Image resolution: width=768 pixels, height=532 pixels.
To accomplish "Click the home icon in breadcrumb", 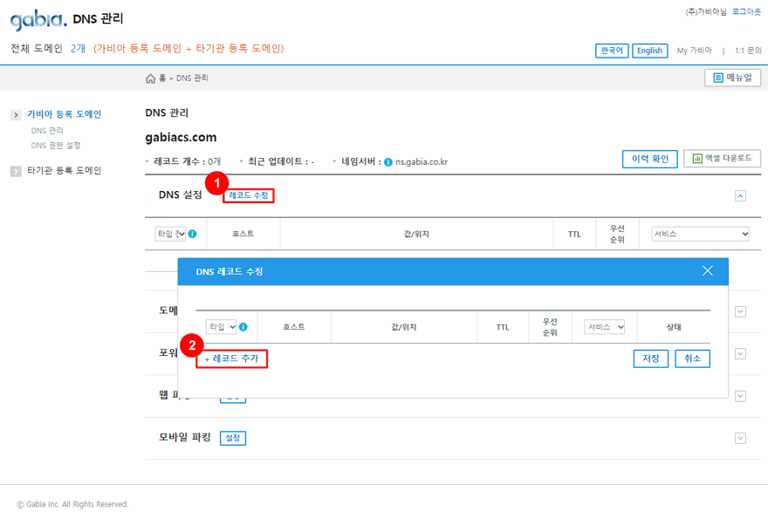I will pos(150,78).
